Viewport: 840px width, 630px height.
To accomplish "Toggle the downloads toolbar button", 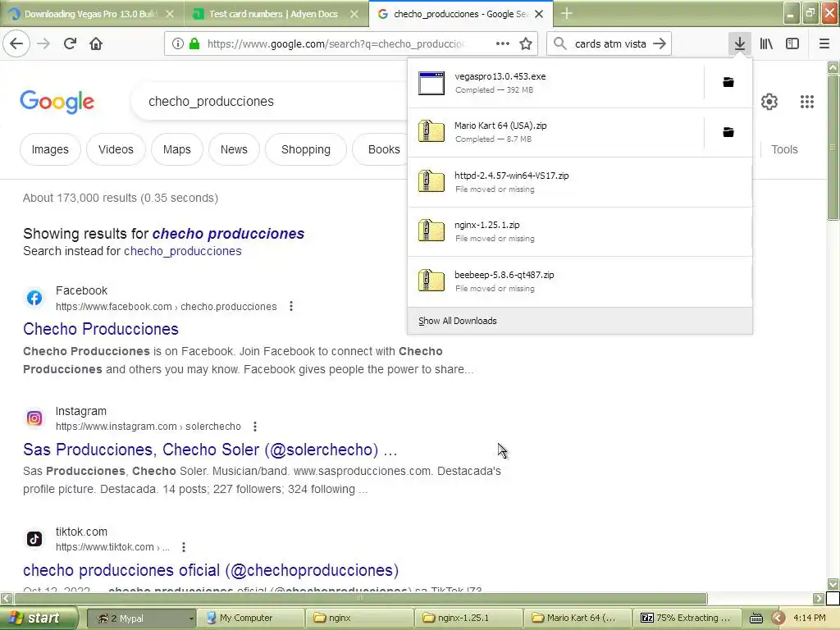I will [739, 43].
